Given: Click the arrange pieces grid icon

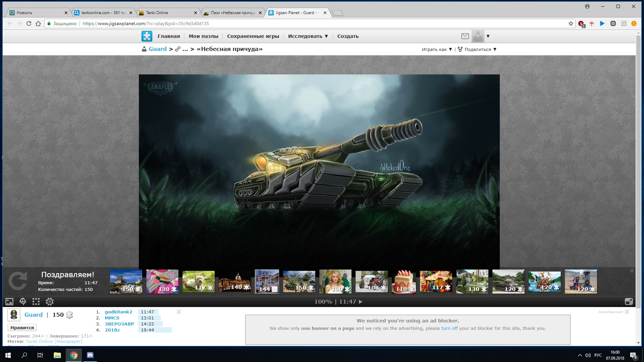Looking at the screenshot, I should click(x=36, y=302).
